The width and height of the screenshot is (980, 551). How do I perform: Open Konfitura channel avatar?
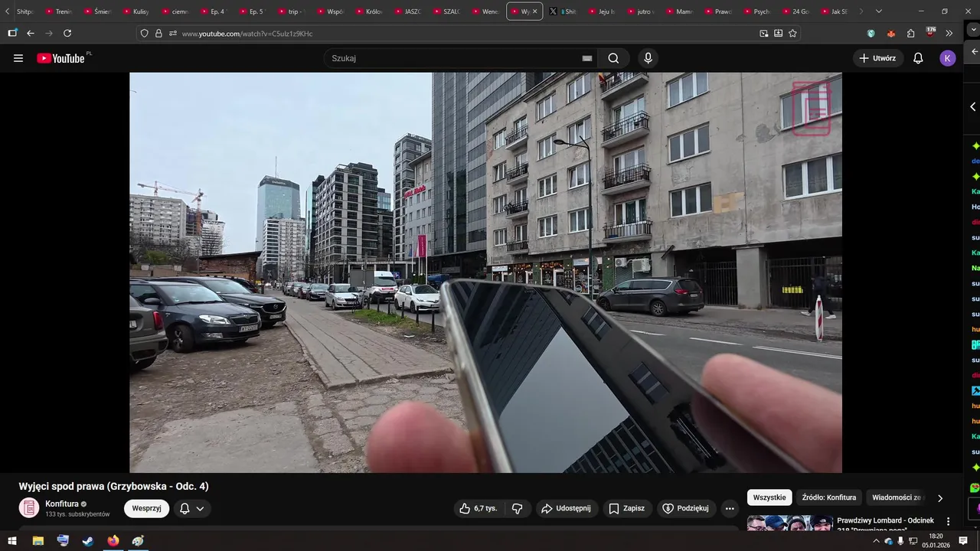click(x=29, y=508)
